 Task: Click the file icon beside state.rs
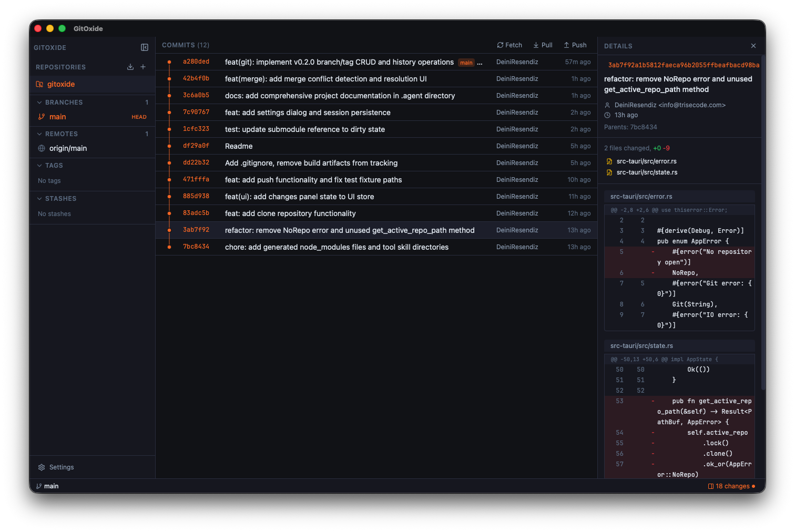click(x=609, y=172)
